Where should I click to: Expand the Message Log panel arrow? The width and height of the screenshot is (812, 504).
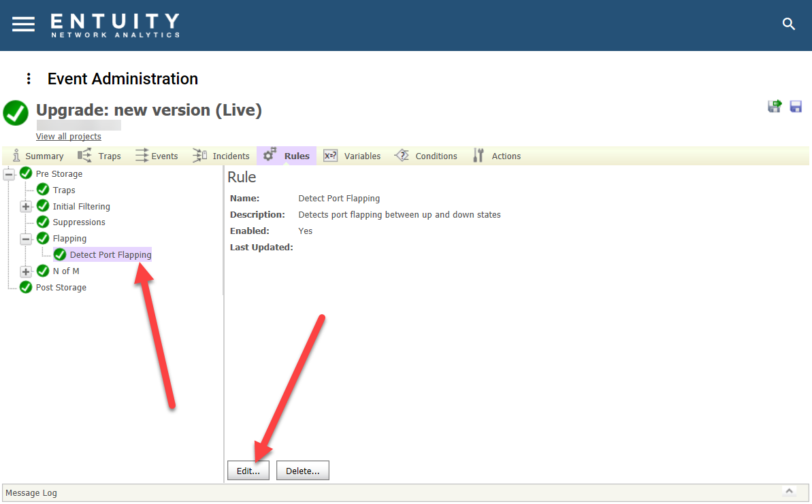pyautogui.click(x=790, y=491)
